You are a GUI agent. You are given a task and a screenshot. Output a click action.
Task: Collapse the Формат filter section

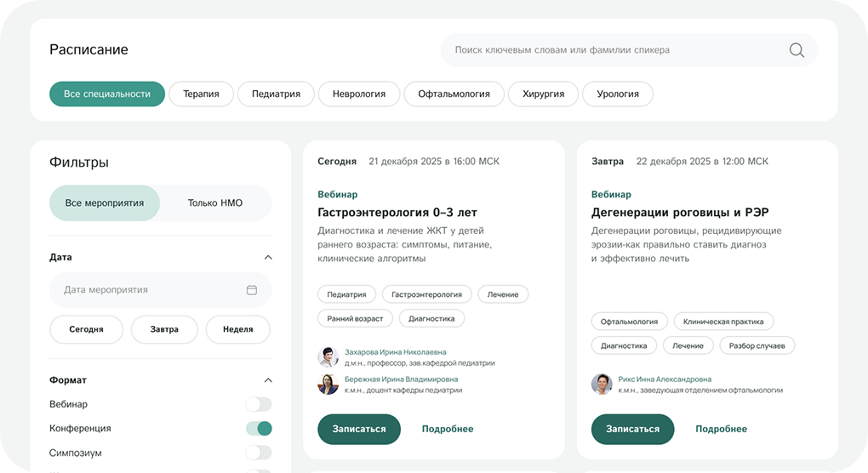(x=268, y=380)
